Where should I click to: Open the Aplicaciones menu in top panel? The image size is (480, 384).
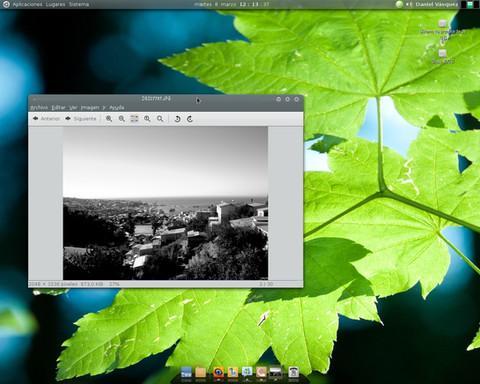27,4
